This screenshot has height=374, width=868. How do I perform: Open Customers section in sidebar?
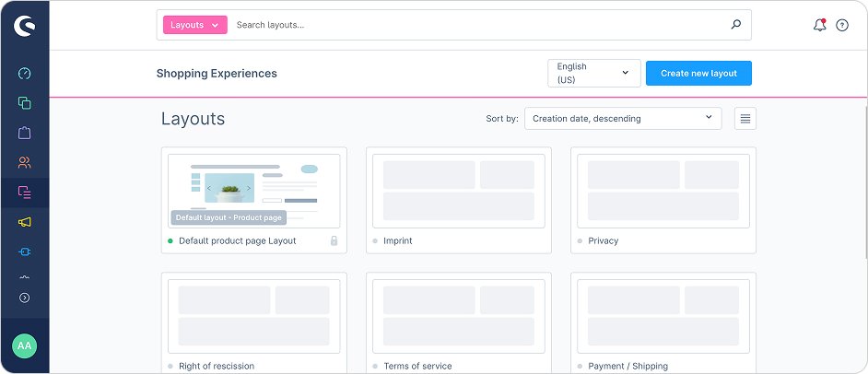click(x=25, y=163)
